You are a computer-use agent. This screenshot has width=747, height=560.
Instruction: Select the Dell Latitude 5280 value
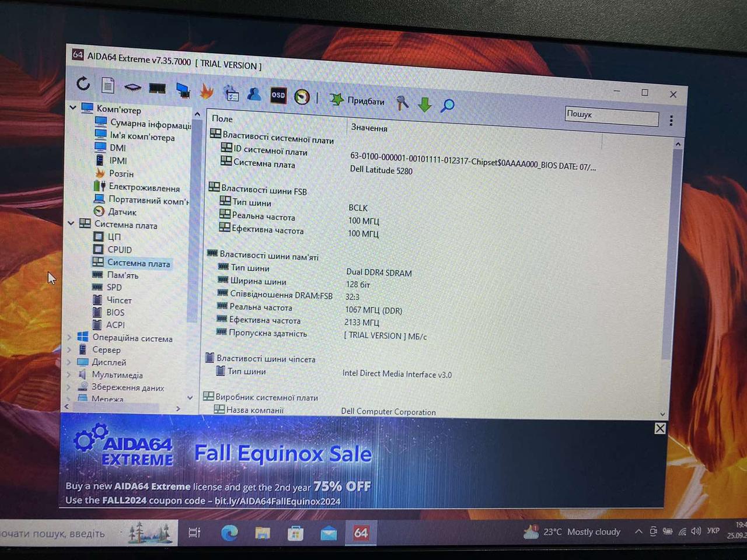pyautogui.click(x=381, y=170)
